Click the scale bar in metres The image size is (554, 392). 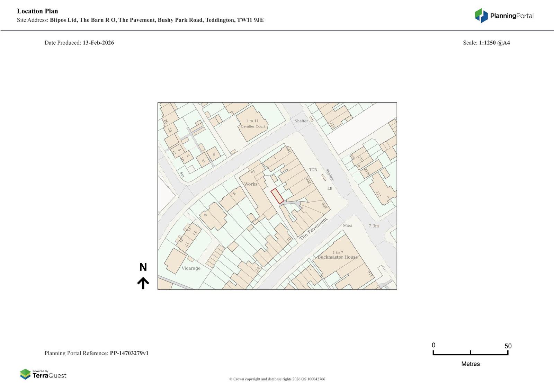tap(470, 353)
